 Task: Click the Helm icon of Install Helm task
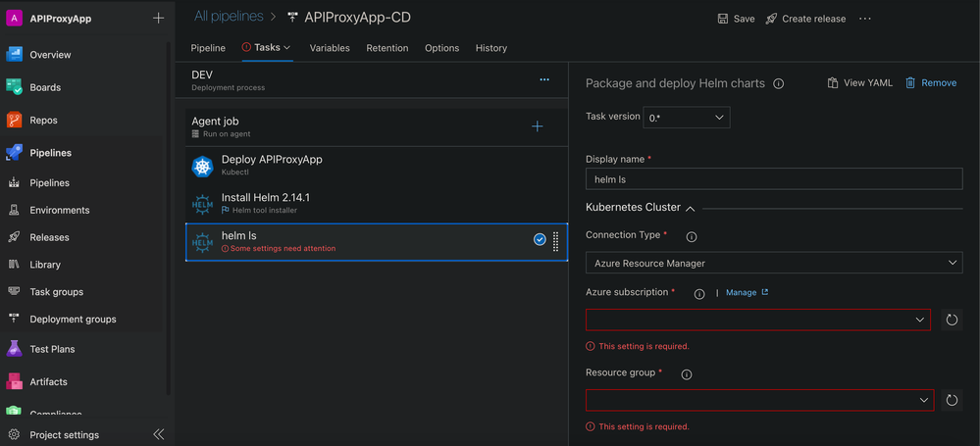(x=202, y=204)
